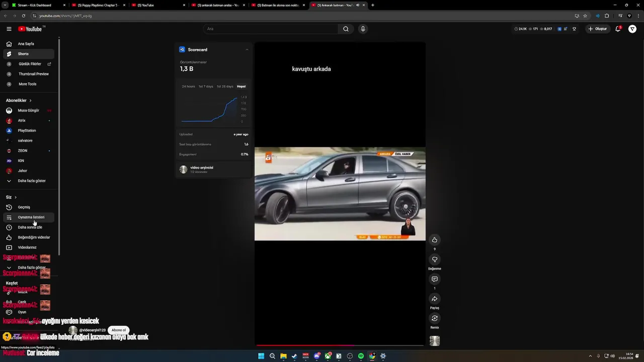644x362 pixels.
Task: Open More Tools in sidebar
Action: [x=29, y=84]
